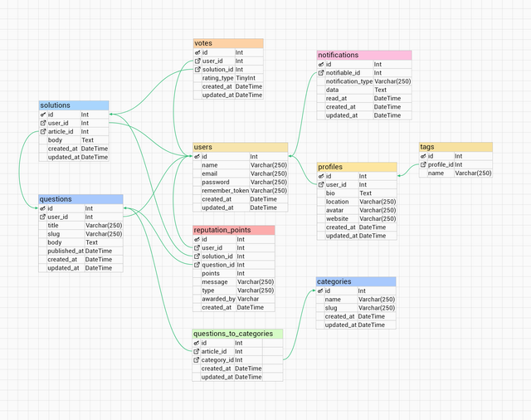Click the body field in solutions table
This screenshot has width=531, height=420.
(x=74, y=140)
